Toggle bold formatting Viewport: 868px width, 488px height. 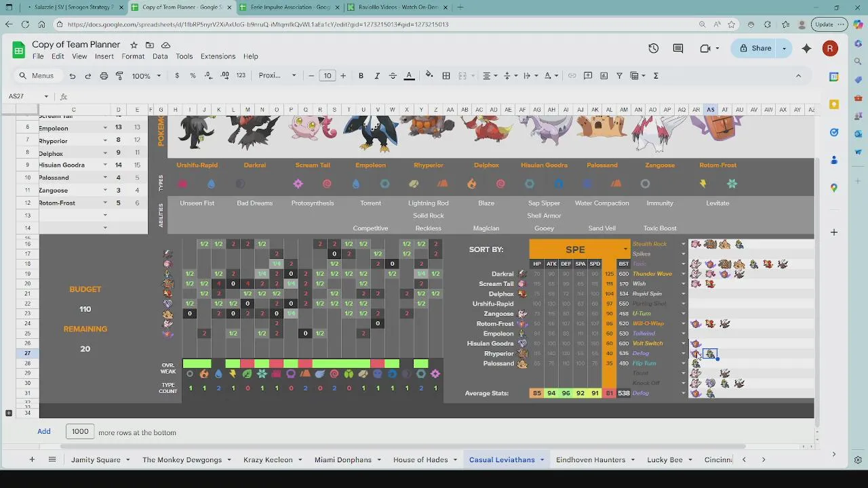(x=361, y=76)
